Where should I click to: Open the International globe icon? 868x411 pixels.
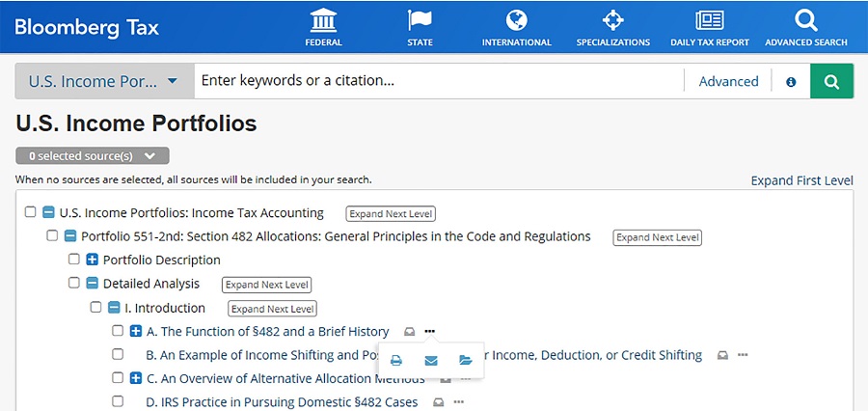517,20
